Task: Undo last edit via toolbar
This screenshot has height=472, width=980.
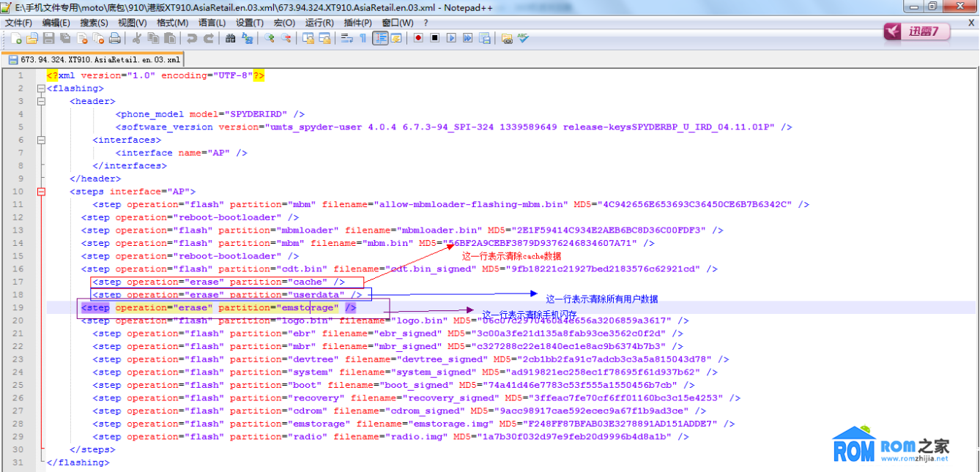Action: (x=192, y=38)
